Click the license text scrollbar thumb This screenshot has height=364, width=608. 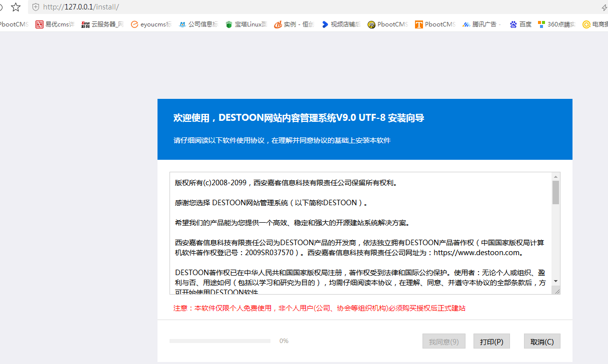tap(555, 193)
